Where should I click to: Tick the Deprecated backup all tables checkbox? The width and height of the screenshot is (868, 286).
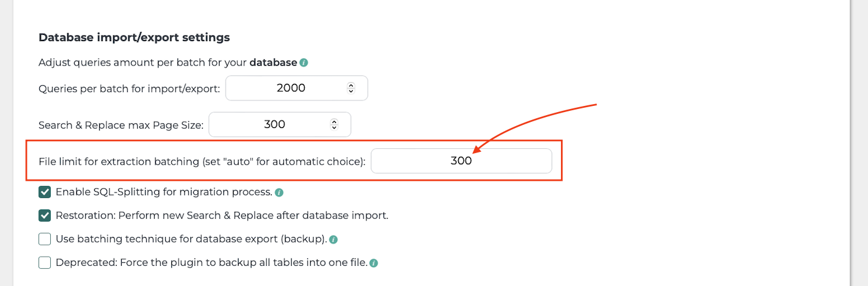tap(45, 263)
